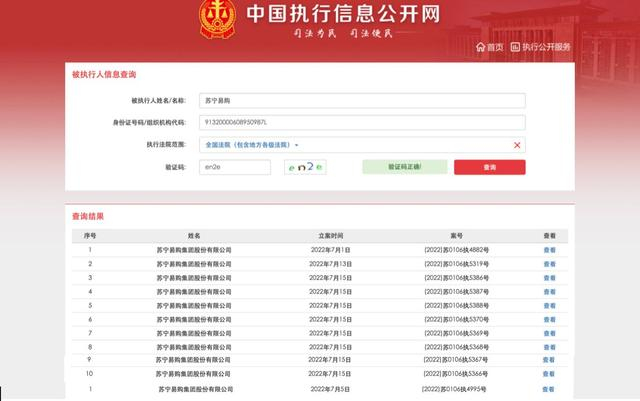Screen dimensions: 640x401
Task: Click the red 查询 search button
Action: coord(489,167)
